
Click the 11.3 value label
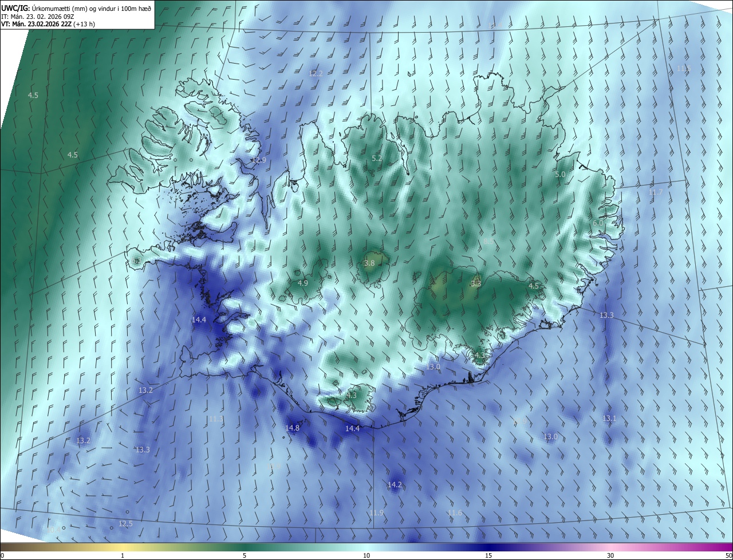[x=216, y=419]
